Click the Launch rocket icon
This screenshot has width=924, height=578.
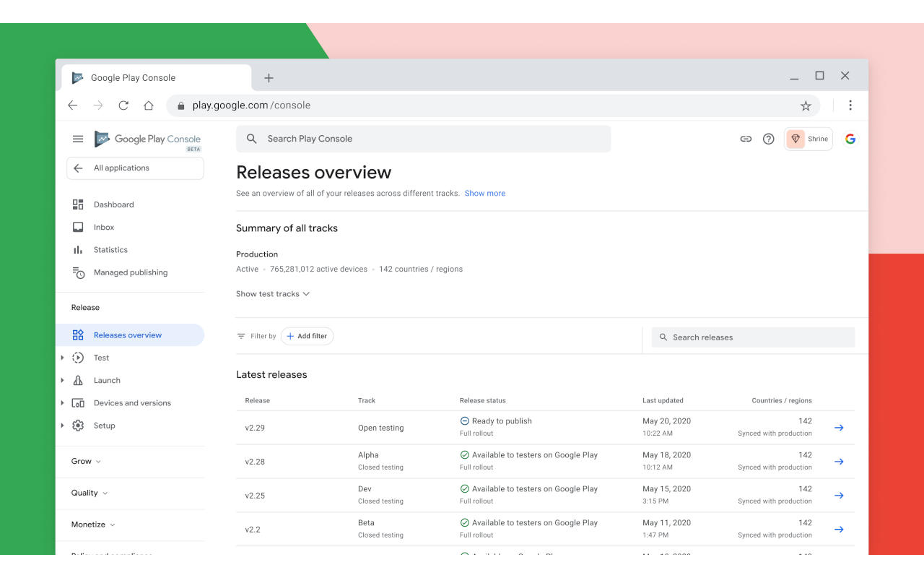pos(78,380)
